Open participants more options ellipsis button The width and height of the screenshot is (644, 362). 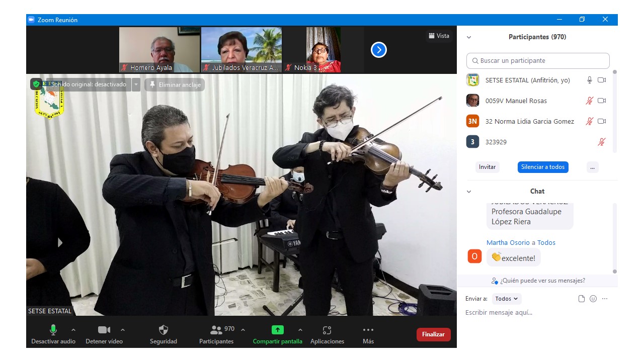593,167
